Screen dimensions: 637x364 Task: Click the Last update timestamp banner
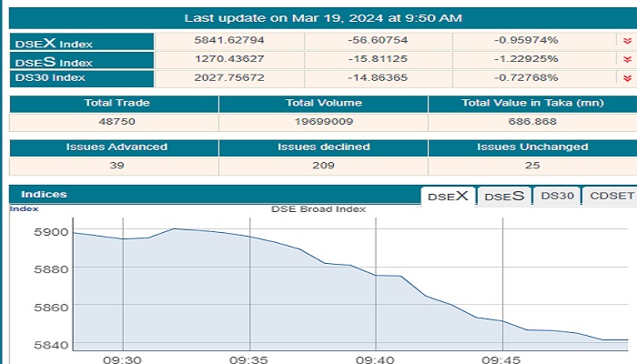click(323, 17)
